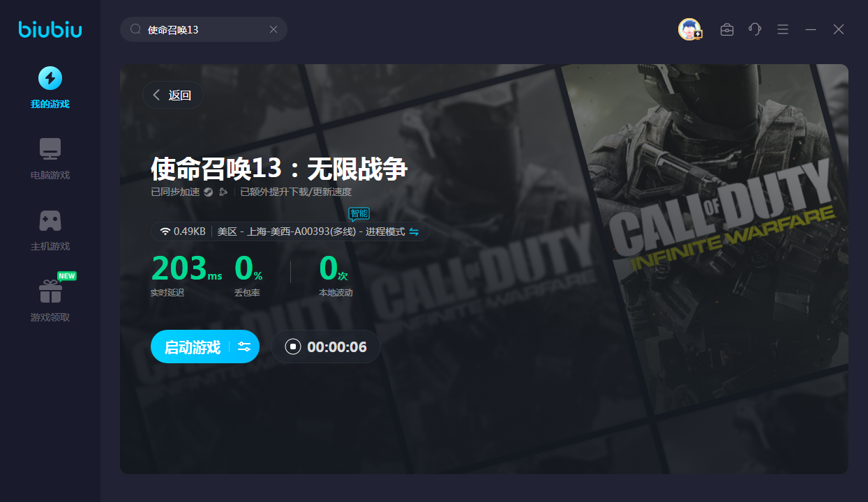Image resolution: width=868 pixels, height=502 pixels.
Task: Click the 已同步加速 status text
Action: (x=175, y=192)
